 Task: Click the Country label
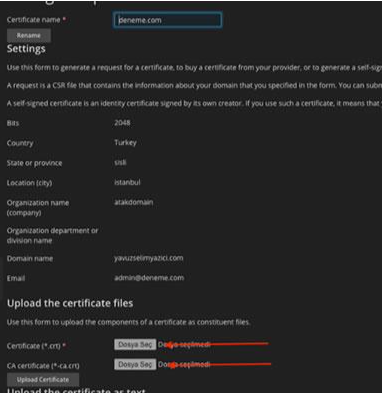click(x=20, y=143)
